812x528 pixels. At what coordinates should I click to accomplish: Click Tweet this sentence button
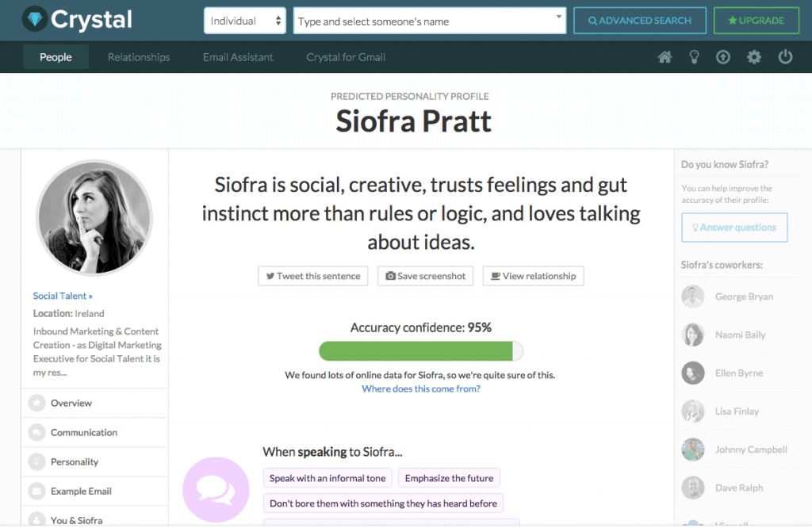click(313, 276)
